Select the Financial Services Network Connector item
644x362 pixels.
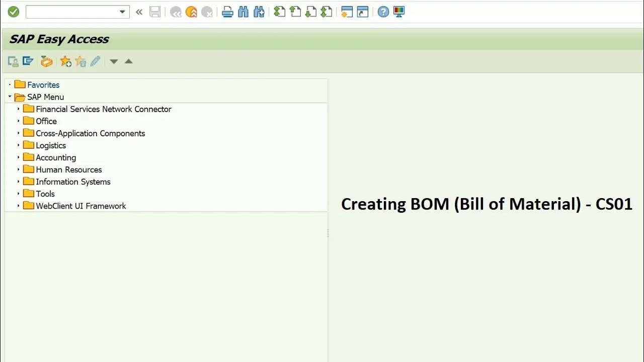pyautogui.click(x=104, y=109)
